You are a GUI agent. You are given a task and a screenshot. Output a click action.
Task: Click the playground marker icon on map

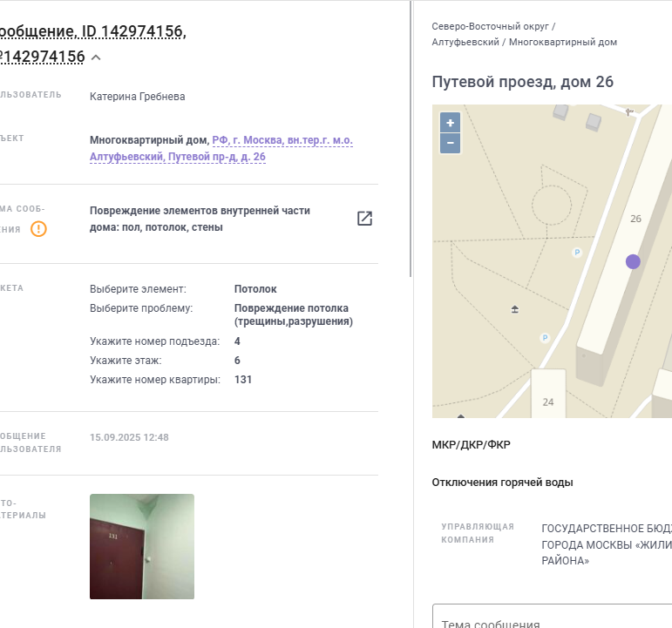515,309
